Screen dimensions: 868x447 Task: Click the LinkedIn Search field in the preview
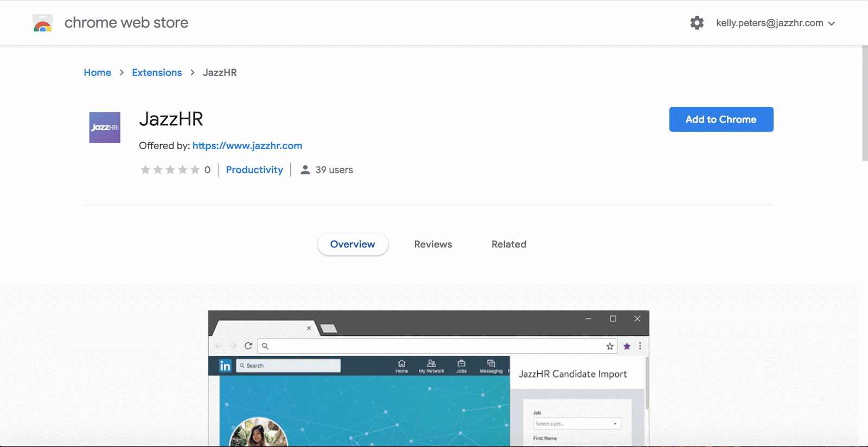tap(288, 366)
